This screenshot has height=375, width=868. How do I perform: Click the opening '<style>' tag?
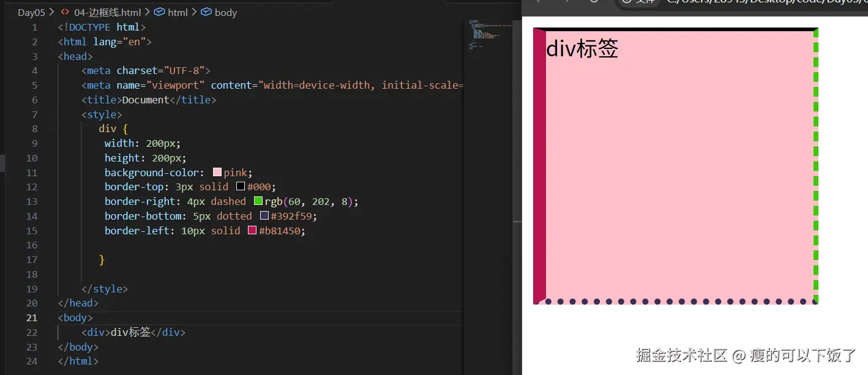[102, 114]
